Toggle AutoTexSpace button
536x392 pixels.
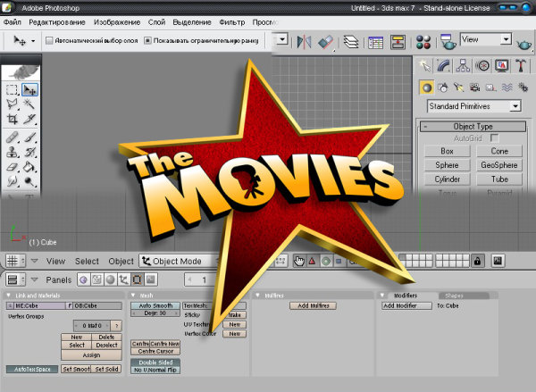[x=32, y=369]
